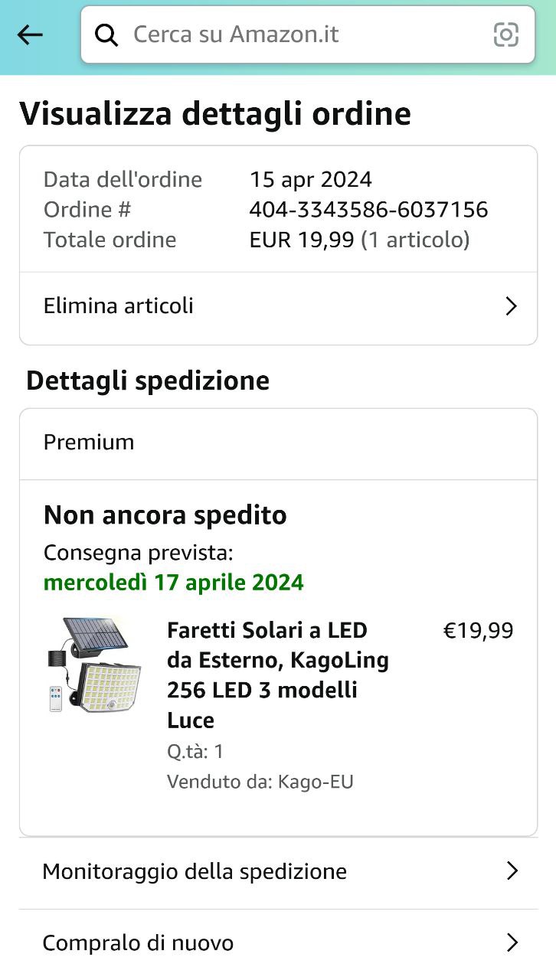Click the order number 404-3343586-6037156

368,210
